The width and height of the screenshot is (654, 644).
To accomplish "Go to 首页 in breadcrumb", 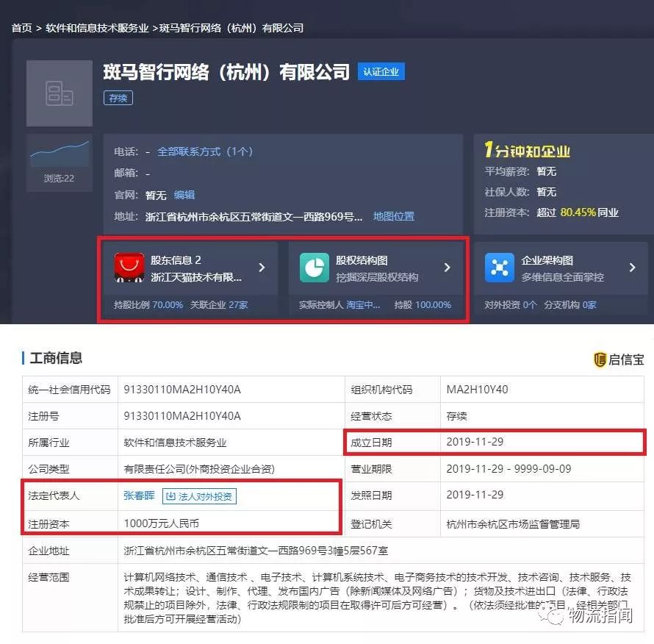I will (21, 28).
